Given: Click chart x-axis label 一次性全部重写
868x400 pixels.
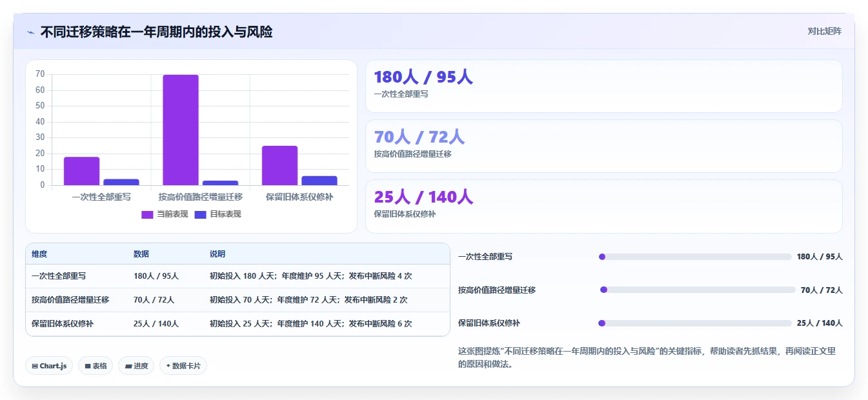Looking at the screenshot, I should [x=101, y=197].
